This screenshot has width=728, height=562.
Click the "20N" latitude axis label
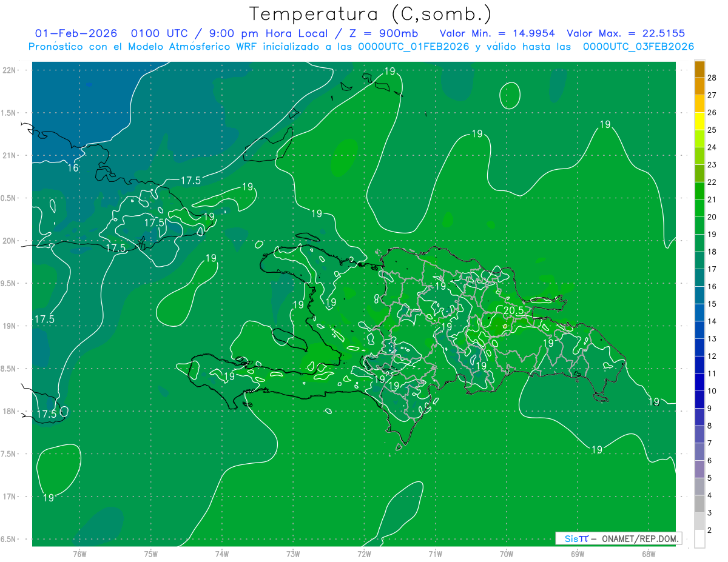pos(10,241)
